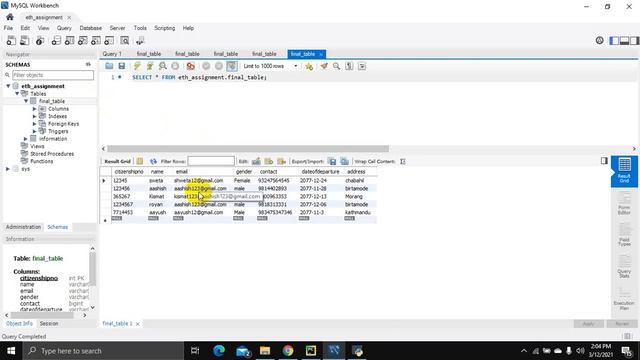Click the explain query magnifier-lightning icon
The width and height of the screenshot is (640, 360).
pyautogui.click(x=162, y=66)
